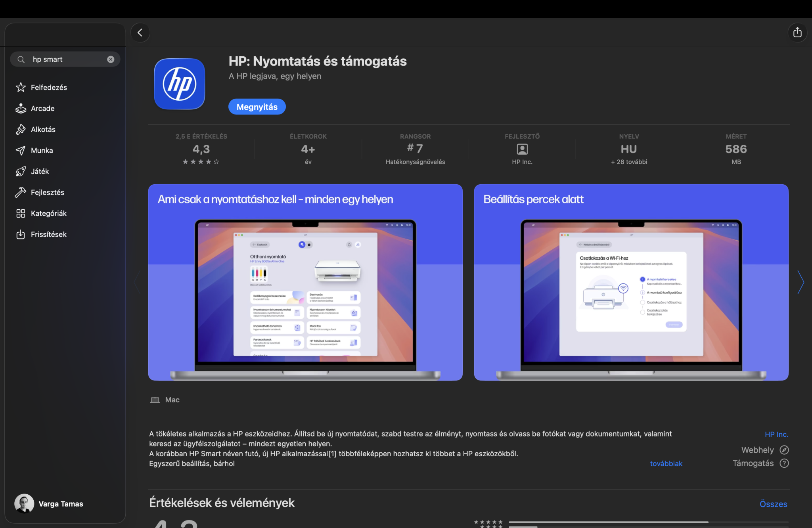Viewport: 812px width, 528px height.
Task: Click the back arrow button
Action: coord(140,33)
